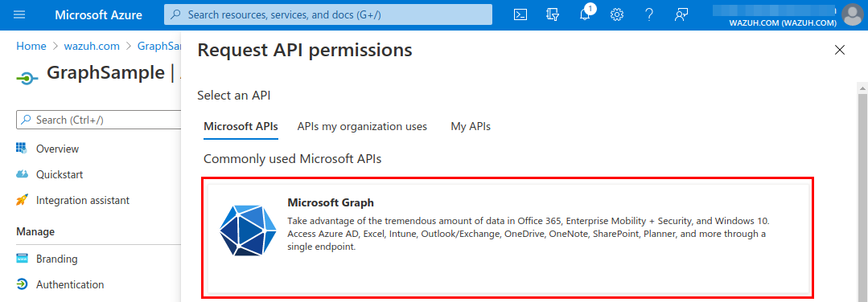Close the Request API permissions panel
This screenshot has height=302, width=868.
tap(840, 51)
